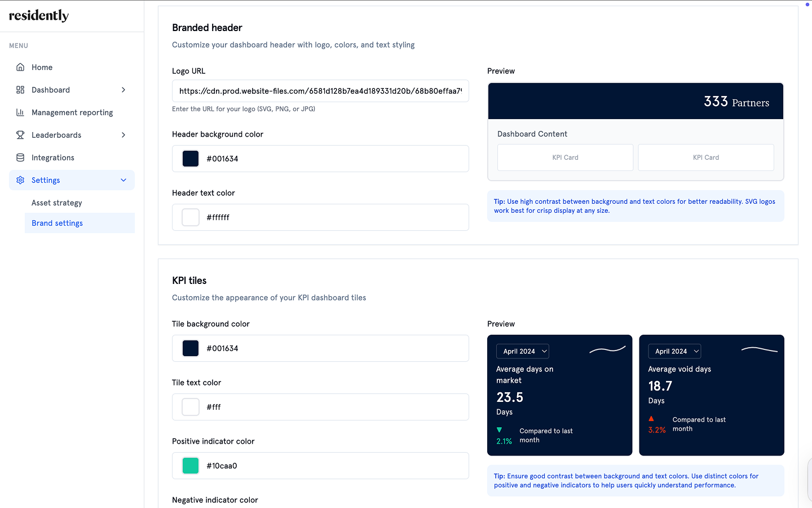Open the Home menu item
The image size is (812, 508).
click(72, 67)
